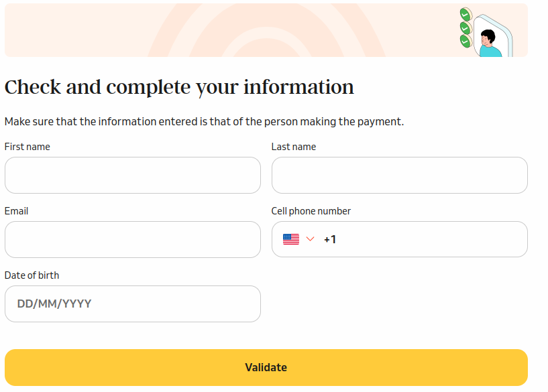The height and width of the screenshot is (392, 548).
Task: Expand the flag selector chevron
Action: pyautogui.click(x=310, y=239)
